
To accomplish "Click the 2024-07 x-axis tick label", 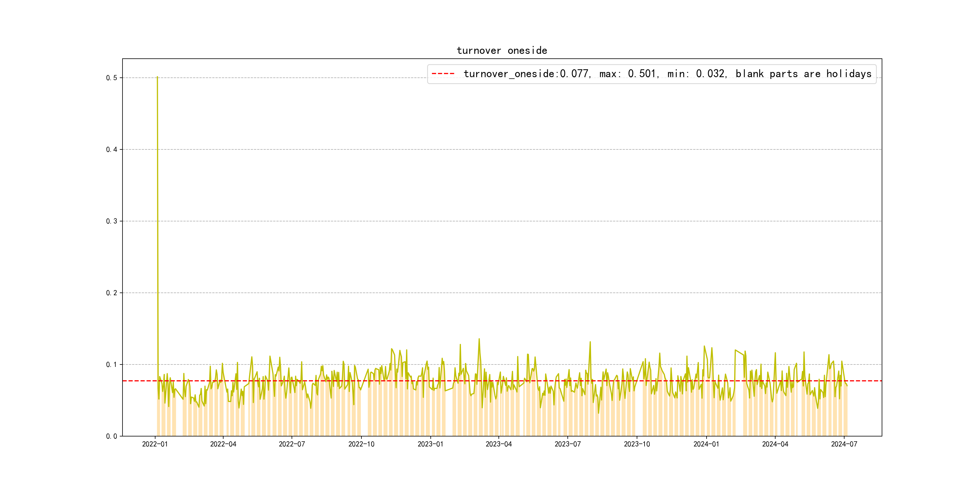I will (844, 444).
